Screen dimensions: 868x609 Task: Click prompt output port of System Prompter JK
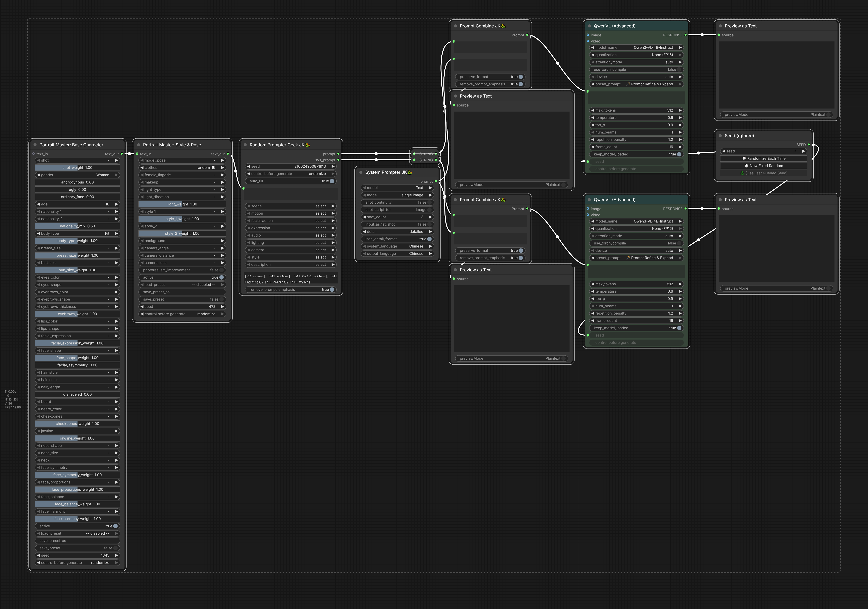(436, 181)
